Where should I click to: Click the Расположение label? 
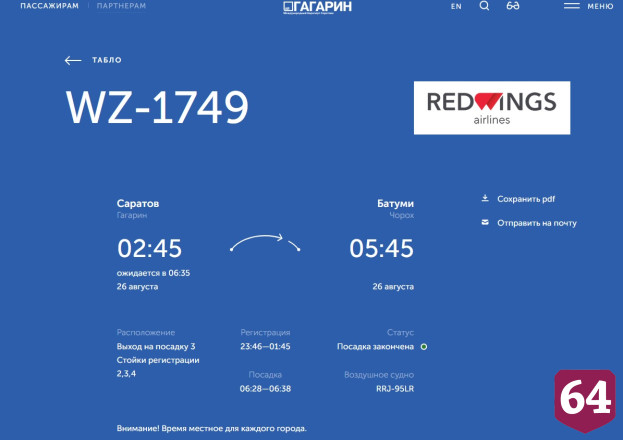click(x=146, y=333)
